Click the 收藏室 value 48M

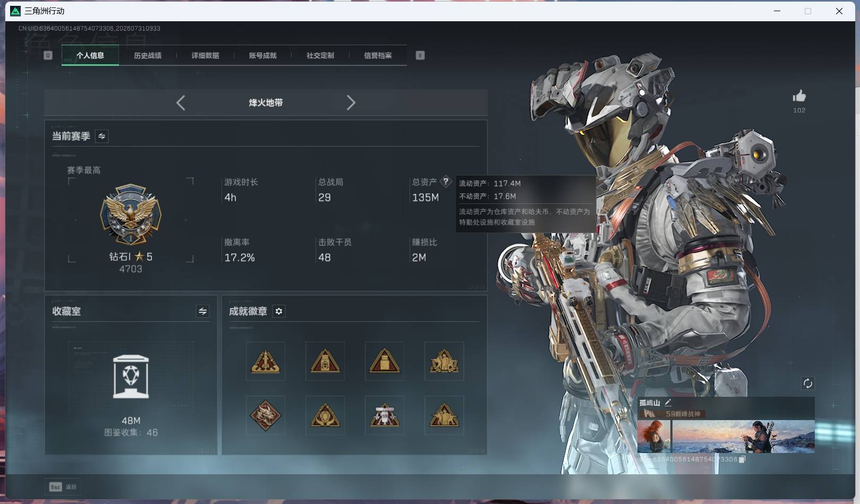131,421
